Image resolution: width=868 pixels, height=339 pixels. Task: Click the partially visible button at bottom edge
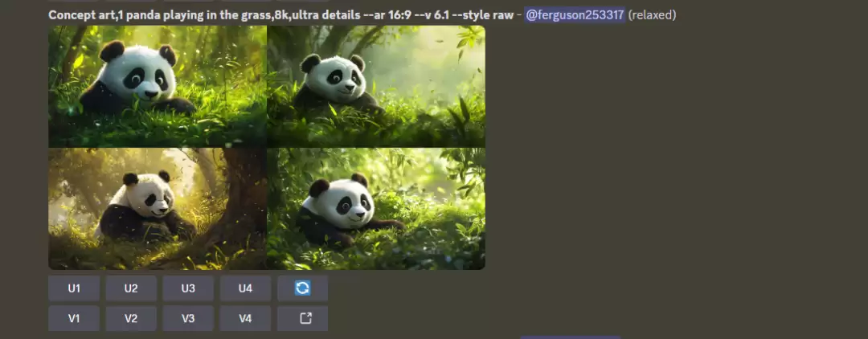pyautogui.click(x=570, y=337)
